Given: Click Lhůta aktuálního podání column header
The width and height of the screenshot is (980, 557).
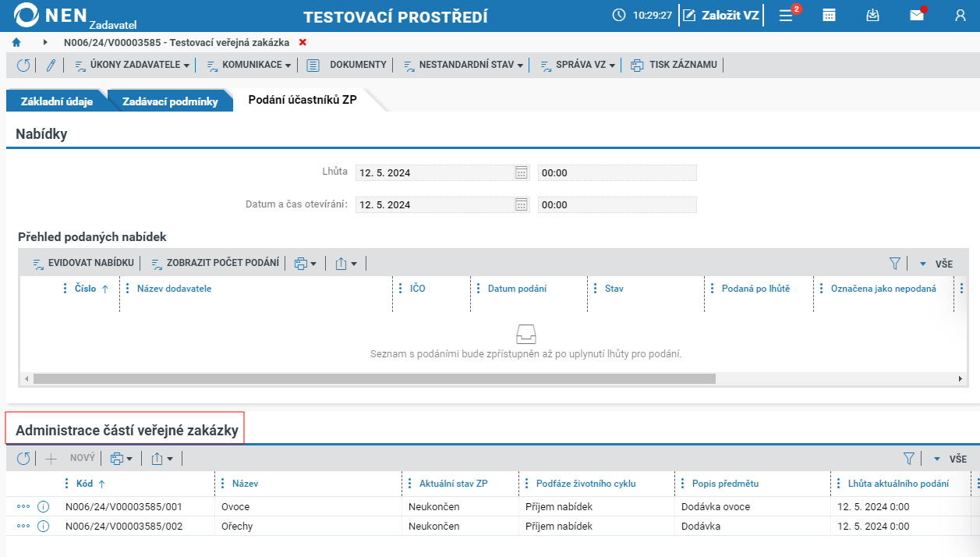Looking at the screenshot, I should pos(898,484).
